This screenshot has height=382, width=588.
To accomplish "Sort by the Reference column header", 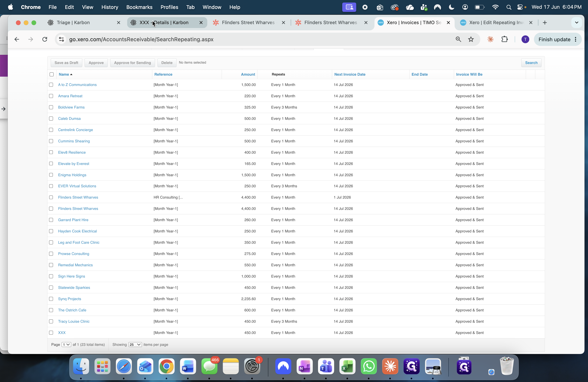I will pos(163,74).
